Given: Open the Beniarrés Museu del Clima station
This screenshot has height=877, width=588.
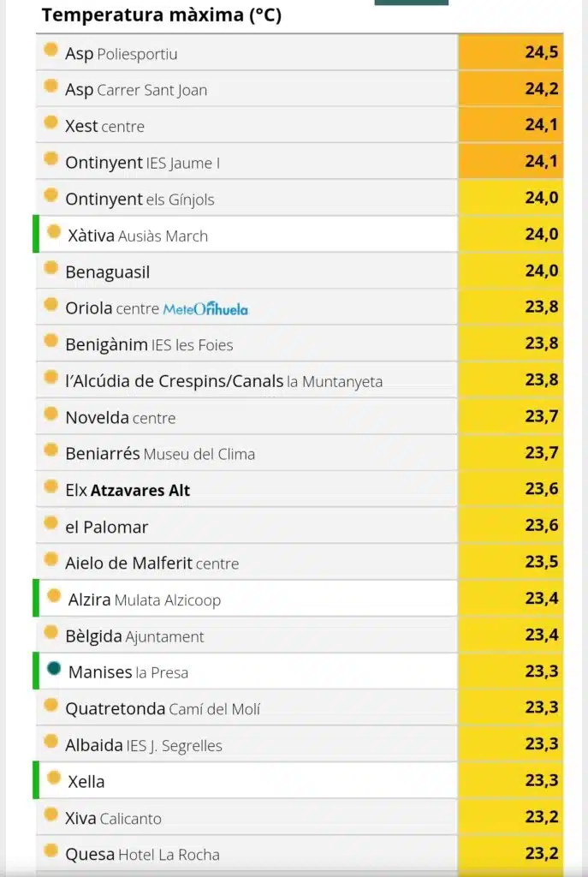Looking at the screenshot, I should pyautogui.click(x=160, y=454).
